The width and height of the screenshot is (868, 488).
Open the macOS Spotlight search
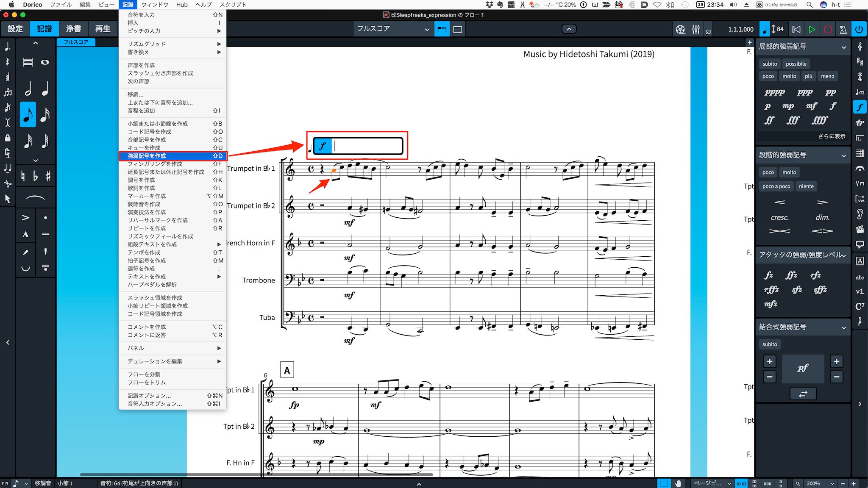click(809, 5)
